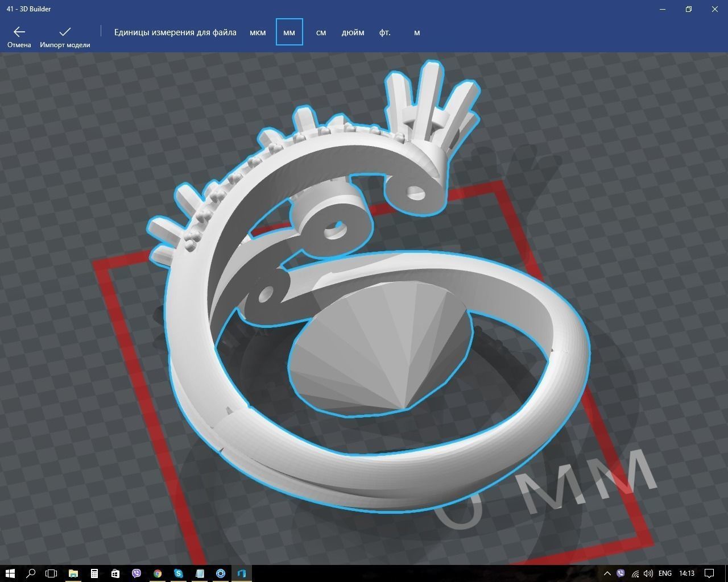Open Task View on taskbar

[51, 573]
